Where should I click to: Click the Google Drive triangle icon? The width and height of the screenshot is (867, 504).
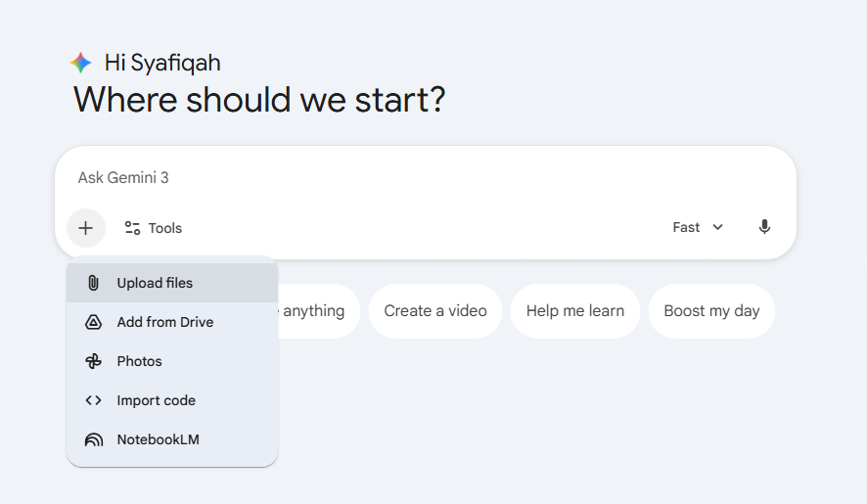[93, 322]
